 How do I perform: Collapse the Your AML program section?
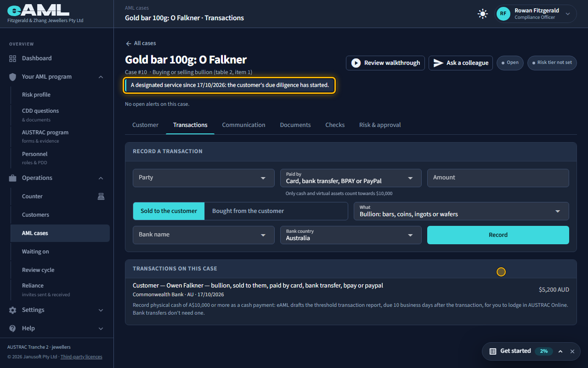(x=101, y=77)
